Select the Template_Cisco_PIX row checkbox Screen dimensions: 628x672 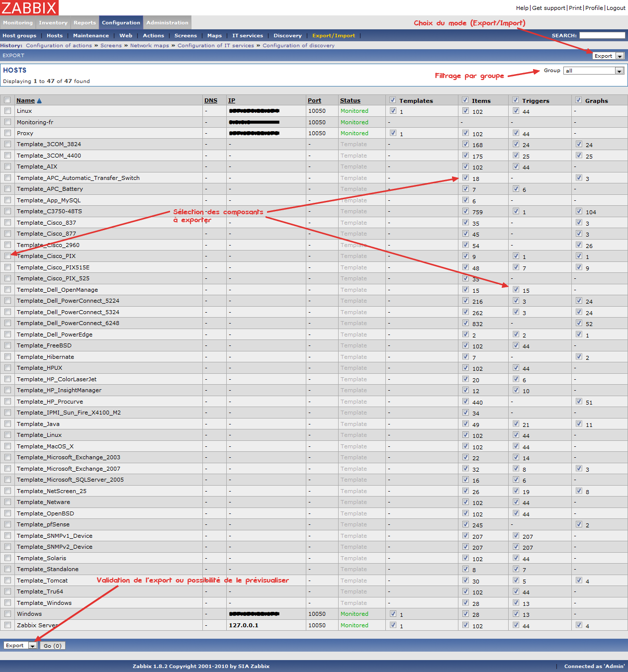[7, 256]
